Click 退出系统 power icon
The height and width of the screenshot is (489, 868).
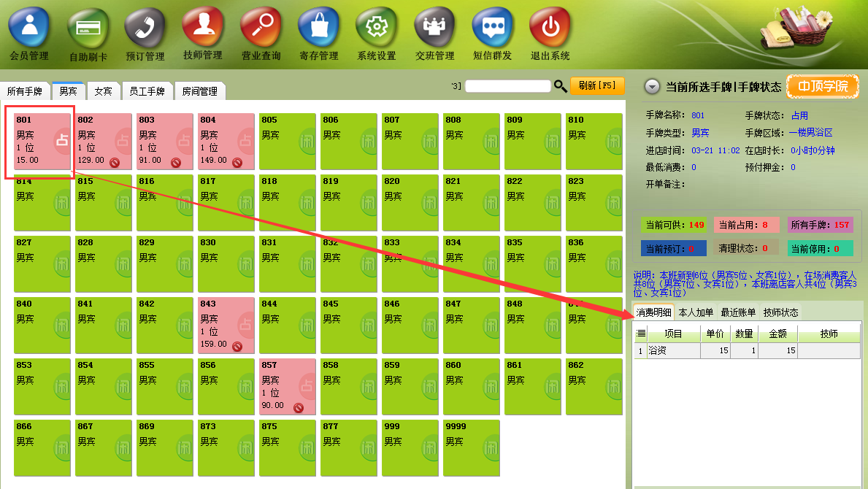550,27
